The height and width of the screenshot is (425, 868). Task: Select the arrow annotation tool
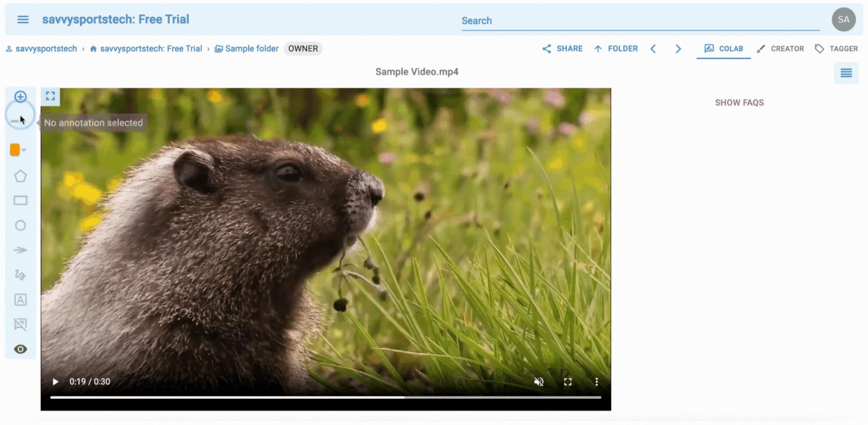coord(20,250)
